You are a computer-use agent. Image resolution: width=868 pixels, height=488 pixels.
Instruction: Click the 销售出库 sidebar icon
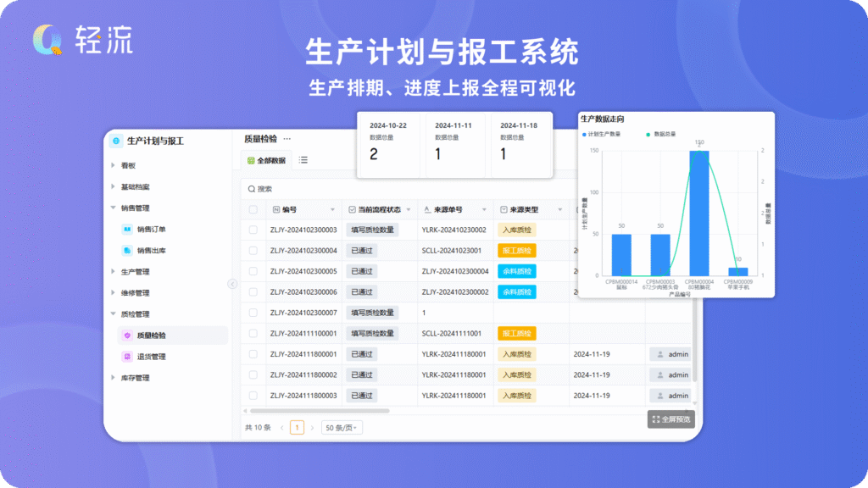pos(126,250)
